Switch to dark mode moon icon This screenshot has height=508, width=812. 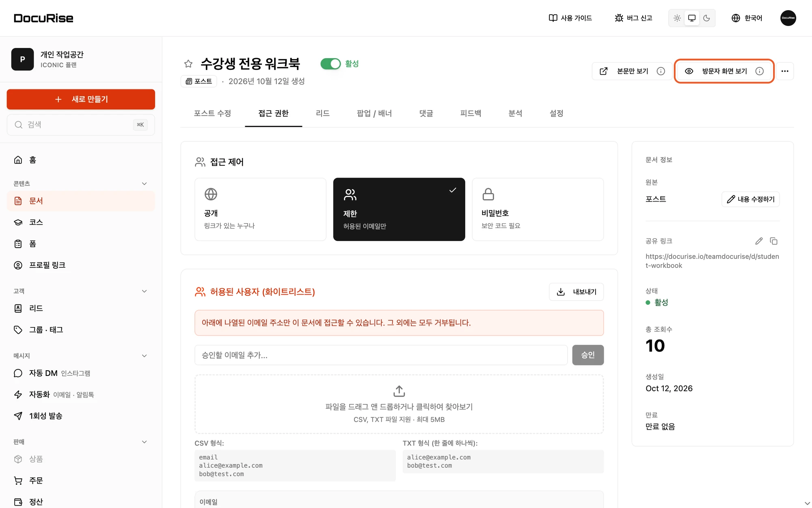coord(706,18)
